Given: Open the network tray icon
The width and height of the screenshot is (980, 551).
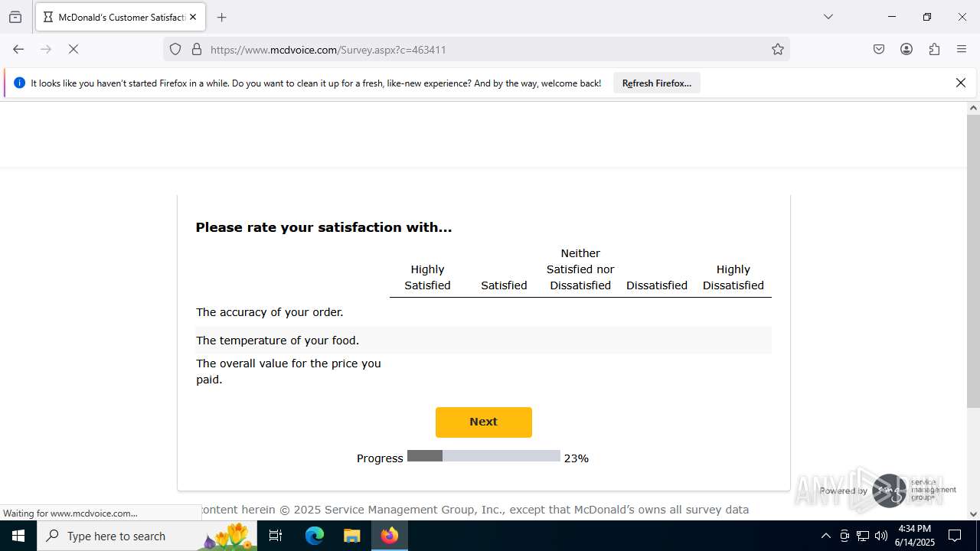Looking at the screenshot, I should (863, 536).
